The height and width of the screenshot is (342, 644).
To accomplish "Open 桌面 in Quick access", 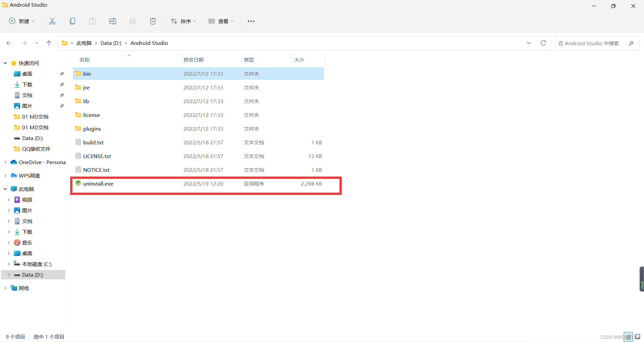I will coord(27,74).
